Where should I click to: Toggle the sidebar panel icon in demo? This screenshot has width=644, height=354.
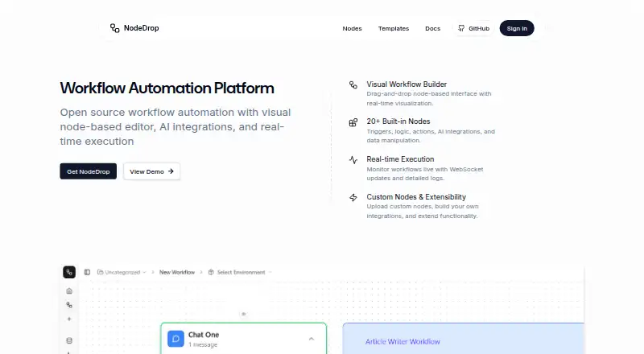87,272
